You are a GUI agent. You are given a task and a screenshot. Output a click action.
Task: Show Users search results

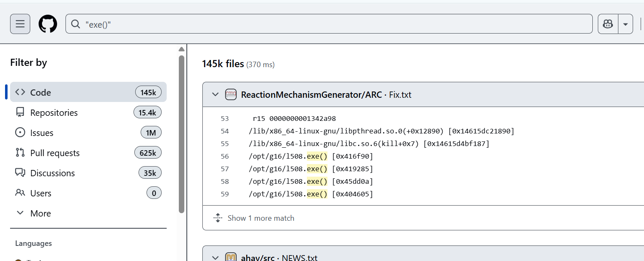coord(41,193)
